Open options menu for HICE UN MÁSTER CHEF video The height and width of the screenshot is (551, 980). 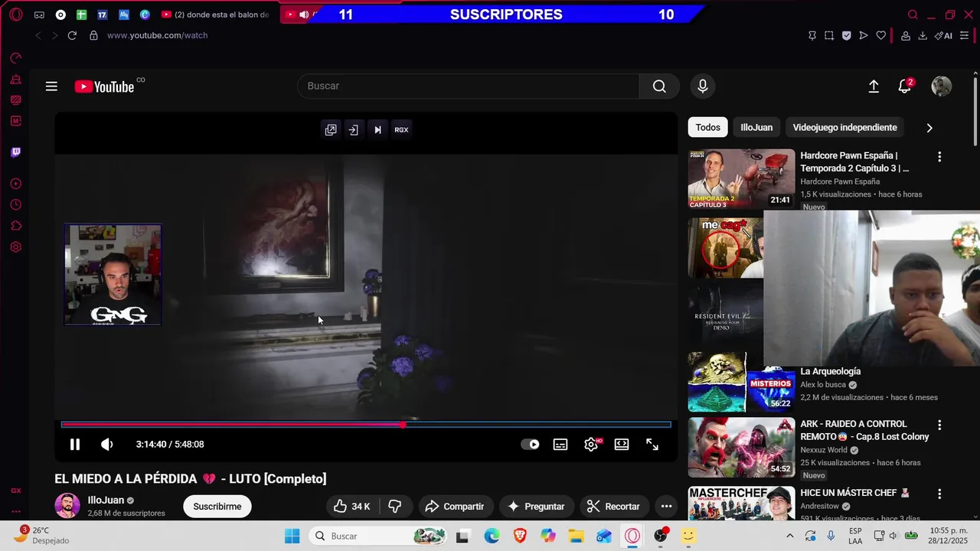pos(939,494)
